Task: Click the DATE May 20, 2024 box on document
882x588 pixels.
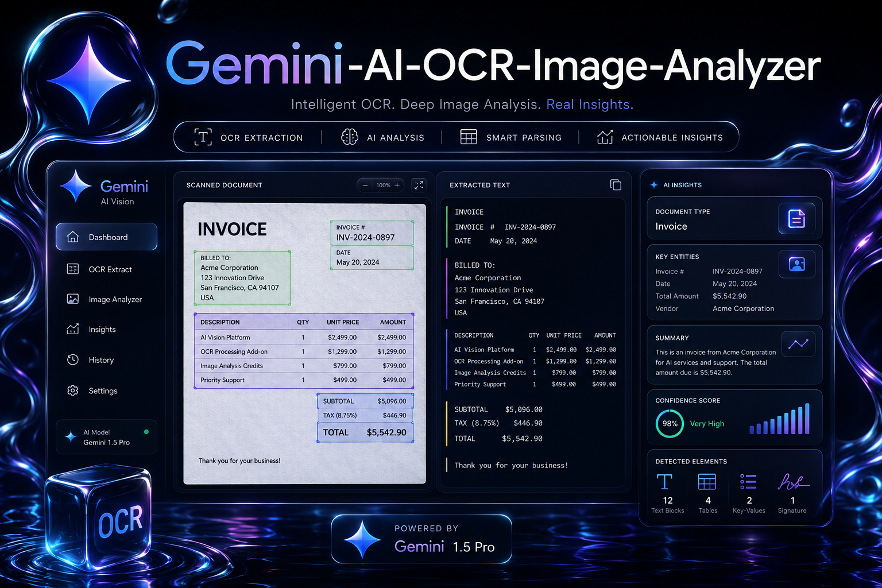Action: pos(372,257)
